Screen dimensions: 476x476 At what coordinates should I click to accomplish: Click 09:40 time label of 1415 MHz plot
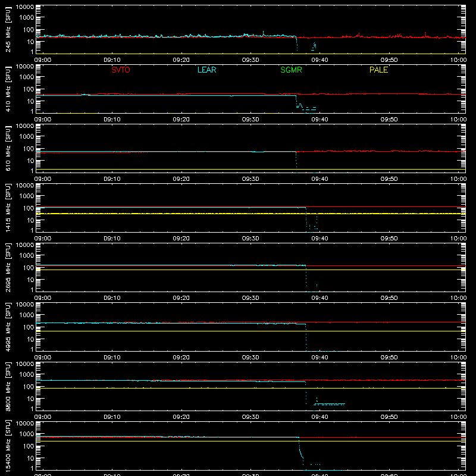coord(320,239)
